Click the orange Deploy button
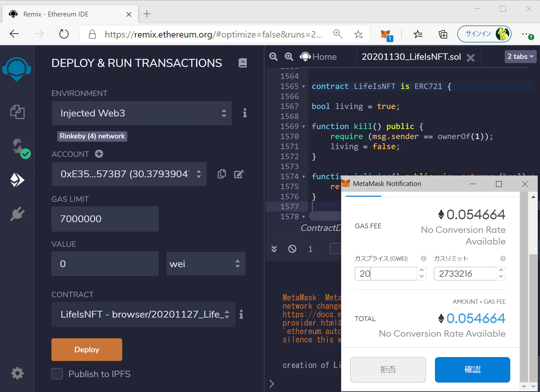 pyautogui.click(x=87, y=350)
